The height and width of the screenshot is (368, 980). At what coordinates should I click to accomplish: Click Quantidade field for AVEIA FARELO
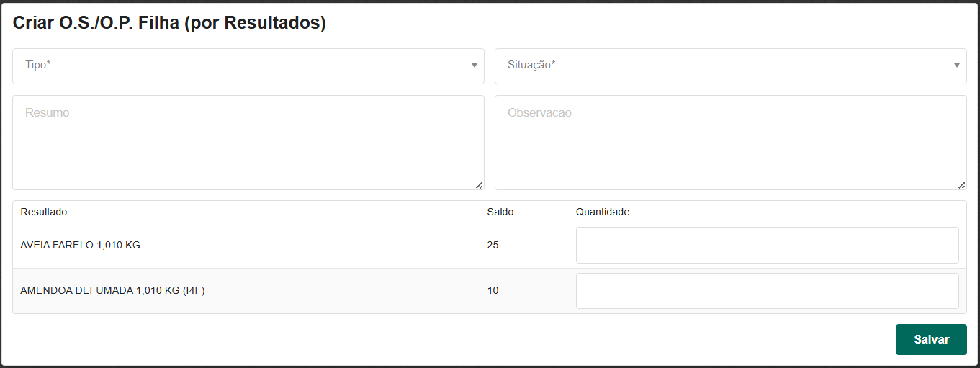tap(767, 246)
